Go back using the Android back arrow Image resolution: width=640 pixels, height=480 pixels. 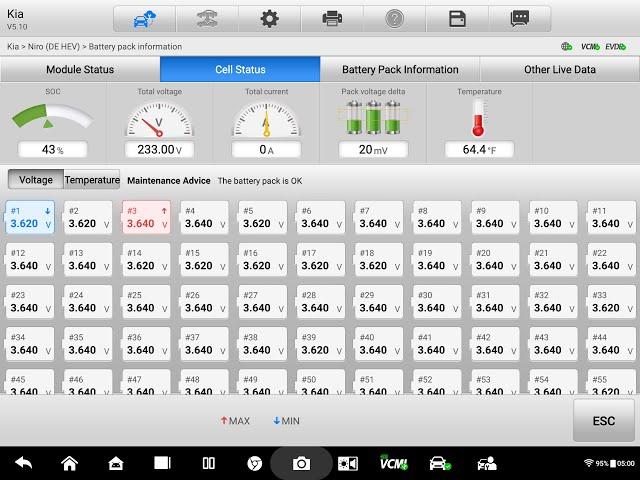click(x=24, y=463)
